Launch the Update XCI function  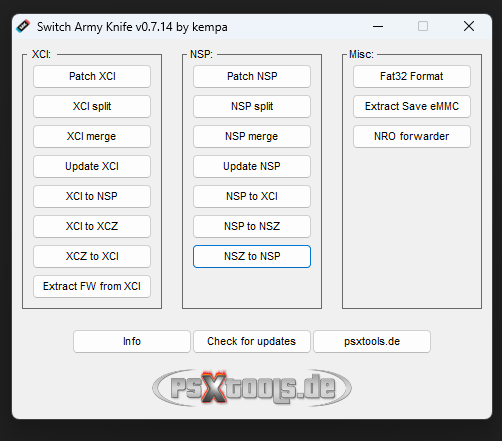pyautogui.click(x=92, y=166)
